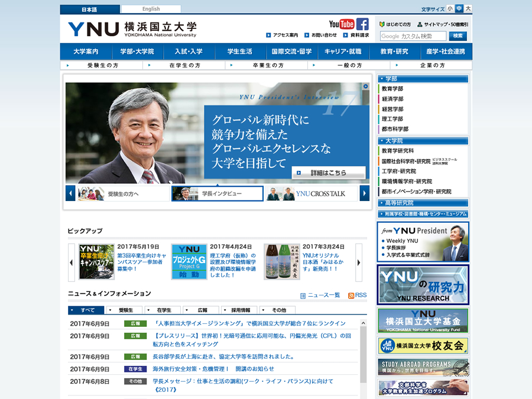Open the RSS feed icon

[351, 296]
